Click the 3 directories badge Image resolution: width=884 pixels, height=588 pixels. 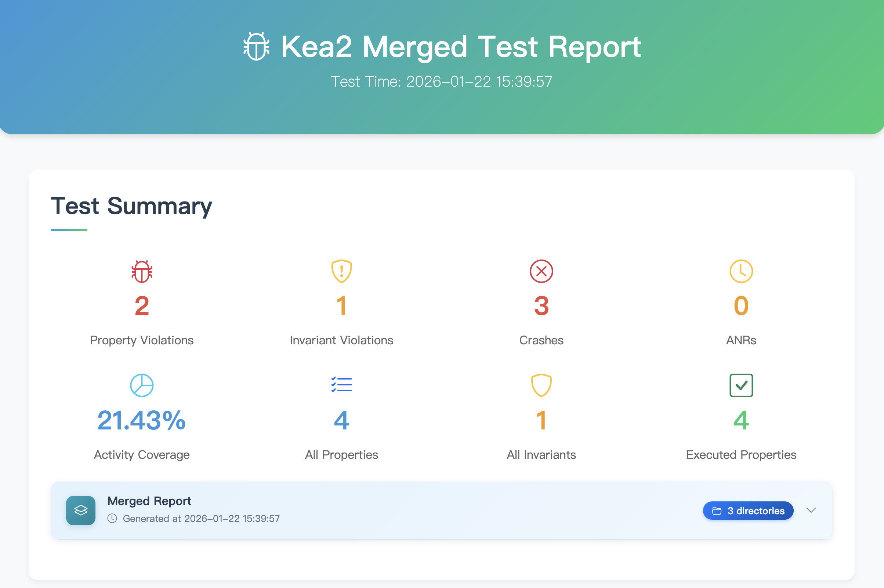(x=748, y=511)
